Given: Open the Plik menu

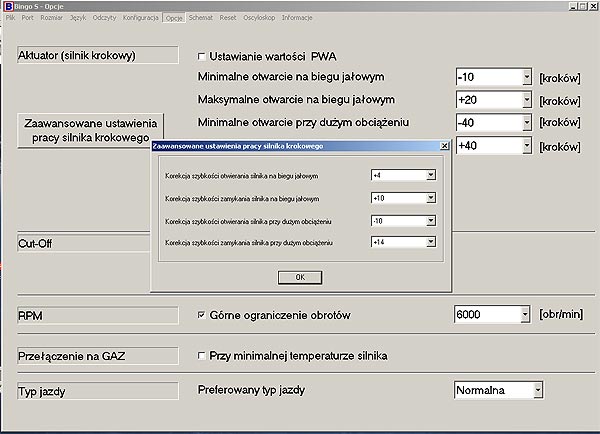Looking at the screenshot, I should coord(10,18).
